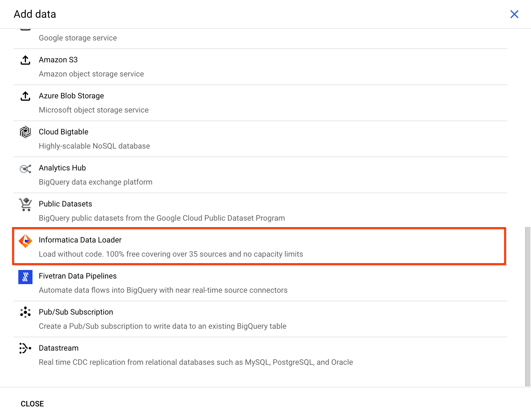
Task: Open Public Datasets option
Action: point(260,211)
